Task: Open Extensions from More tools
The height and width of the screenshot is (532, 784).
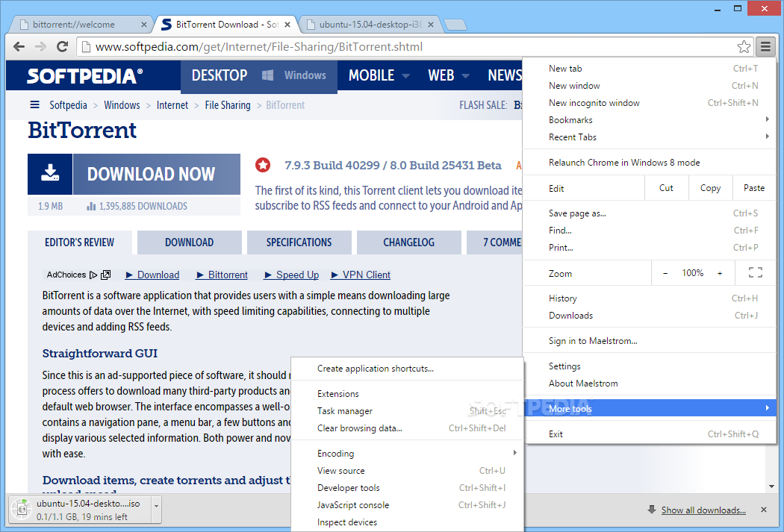Action: pyautogui.click(x=408, y=394)
